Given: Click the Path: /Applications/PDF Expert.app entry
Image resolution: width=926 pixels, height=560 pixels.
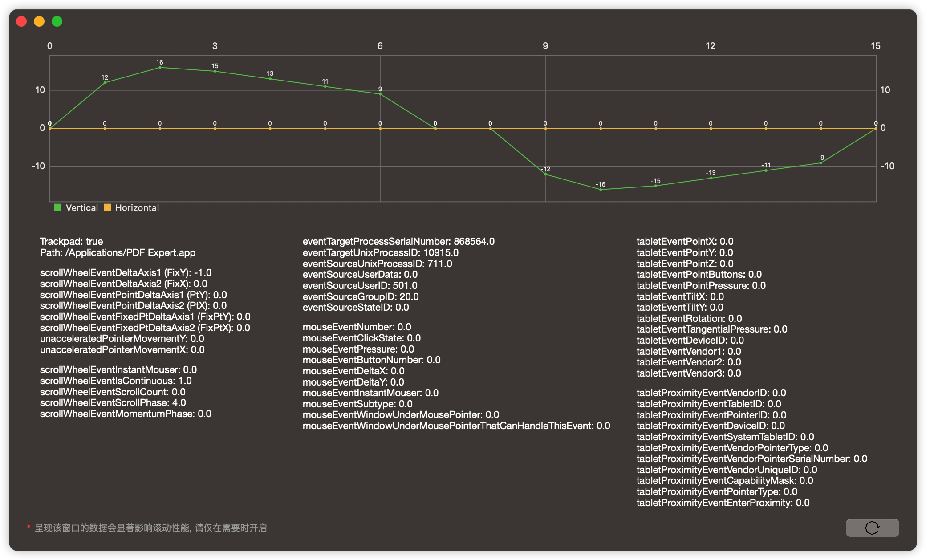Looking at the screenshot, I should [118, 252].
